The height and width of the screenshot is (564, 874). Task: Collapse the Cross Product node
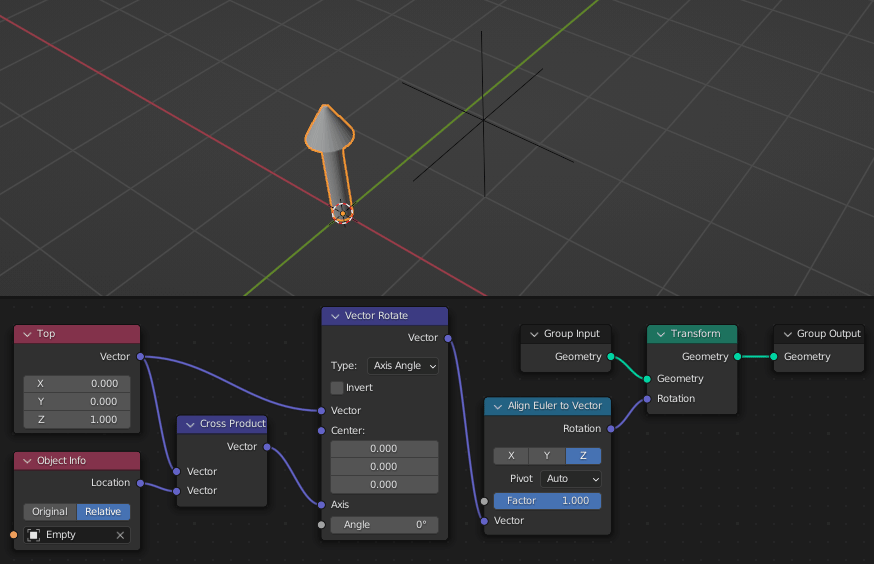190,424
